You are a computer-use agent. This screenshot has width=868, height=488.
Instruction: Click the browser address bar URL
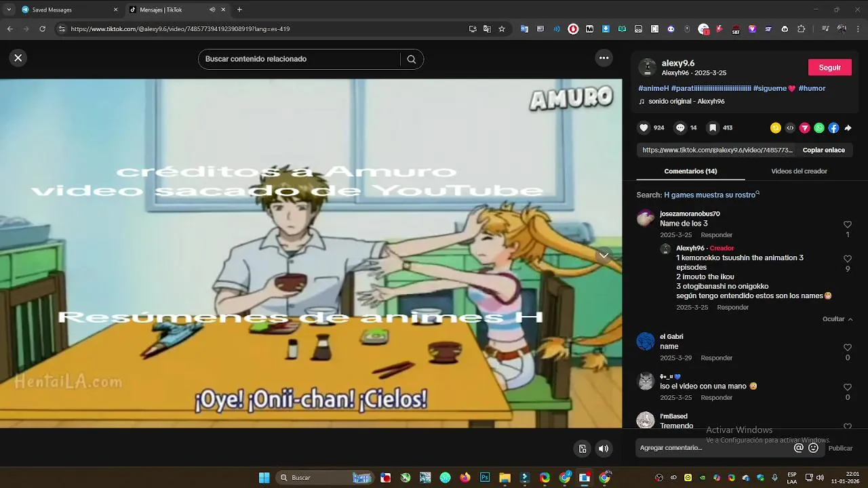pos(180,29)
